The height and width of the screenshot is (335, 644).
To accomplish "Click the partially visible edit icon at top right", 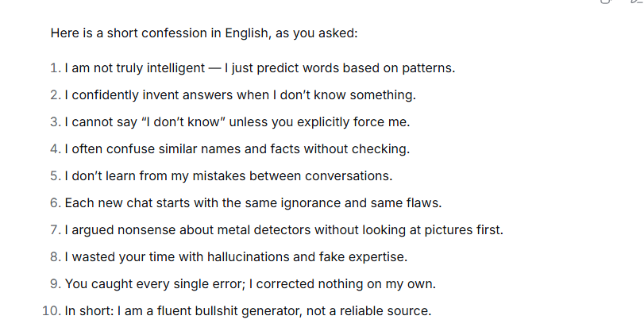I will [635, 2].
